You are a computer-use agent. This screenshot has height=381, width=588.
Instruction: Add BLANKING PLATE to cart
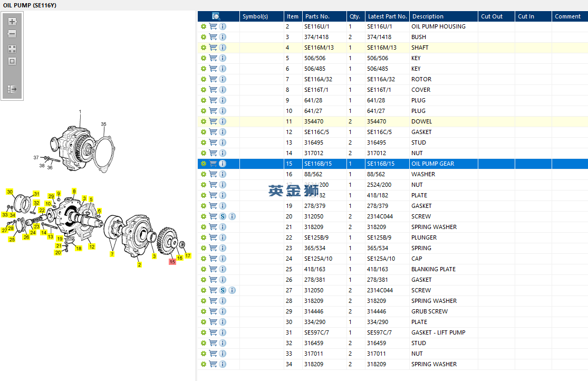[x=213, y=269]
